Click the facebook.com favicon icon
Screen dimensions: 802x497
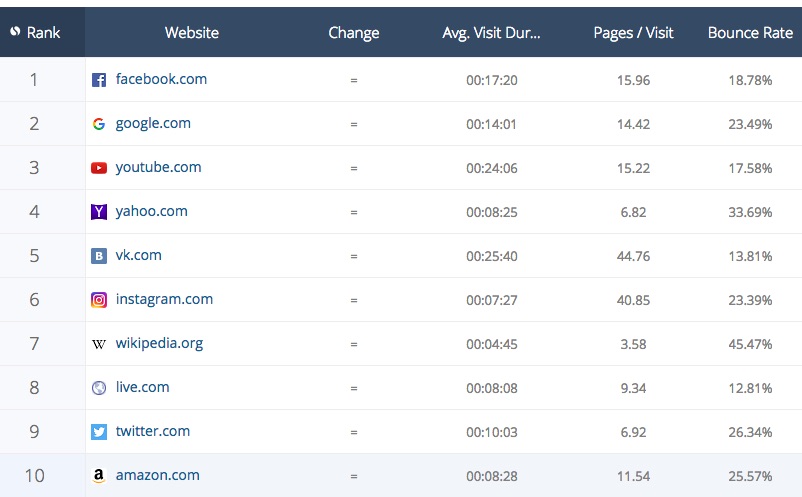[x=99, y=80]
